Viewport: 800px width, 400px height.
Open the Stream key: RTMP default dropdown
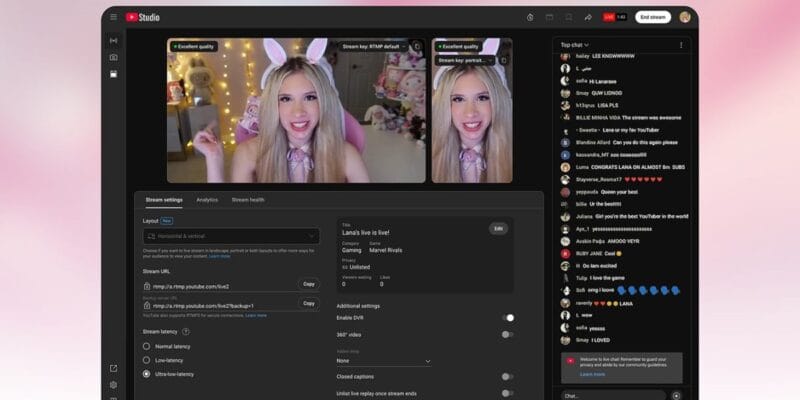[374, 46]
